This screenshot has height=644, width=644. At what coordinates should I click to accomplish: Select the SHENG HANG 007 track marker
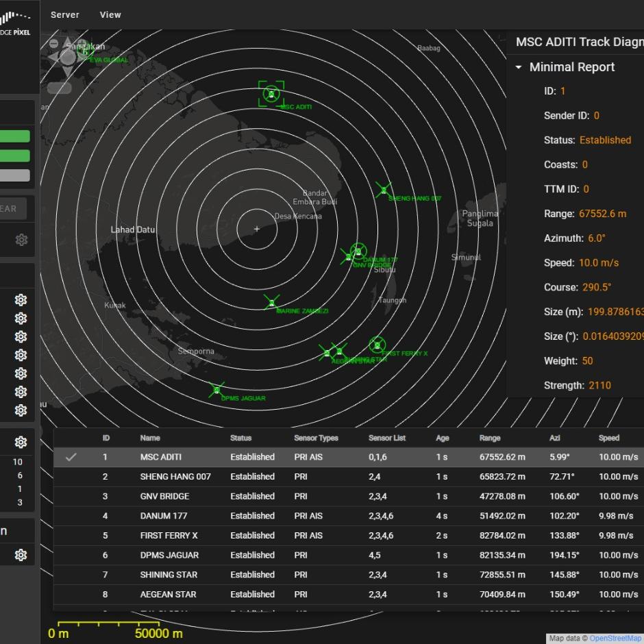[x=384, y=190]
